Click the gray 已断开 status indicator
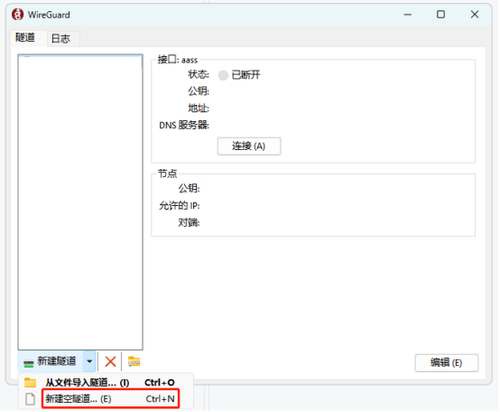This screenshot has width=500, height=412. [x=223, y=75]
